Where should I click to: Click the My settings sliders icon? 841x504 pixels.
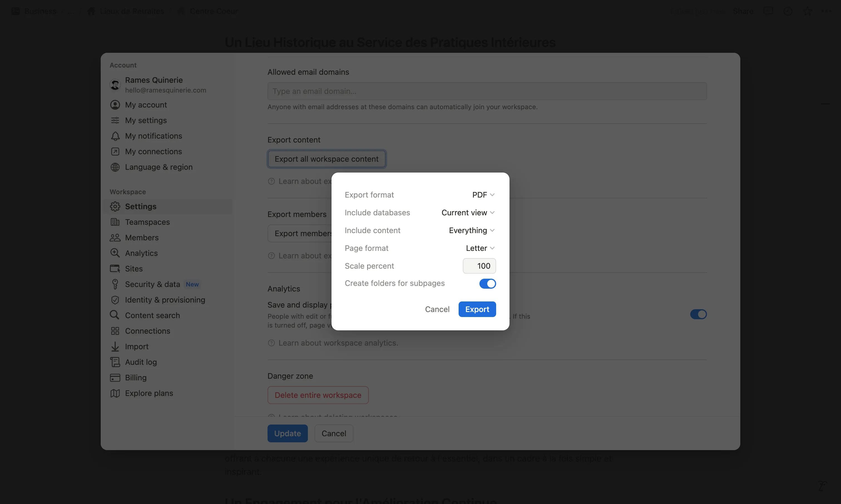coord(115,120)
